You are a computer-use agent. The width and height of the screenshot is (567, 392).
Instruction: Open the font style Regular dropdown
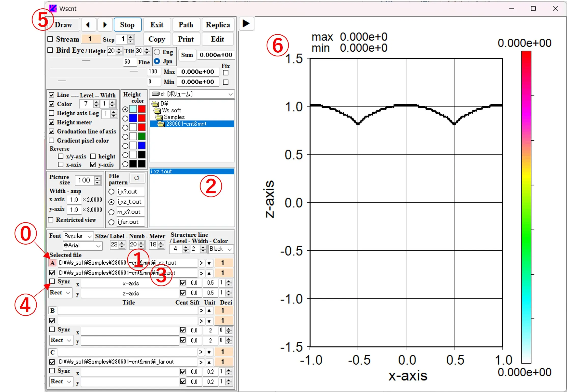click(x=78, y=236)
